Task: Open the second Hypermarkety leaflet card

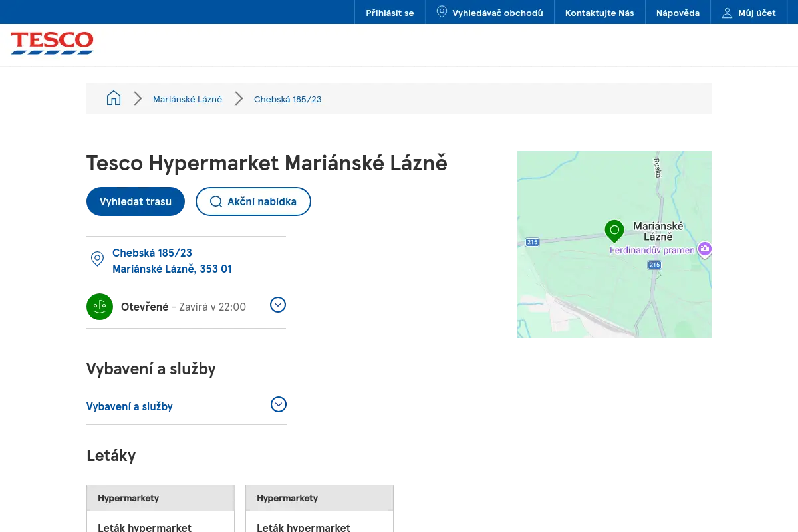Action: coord(319,509)
